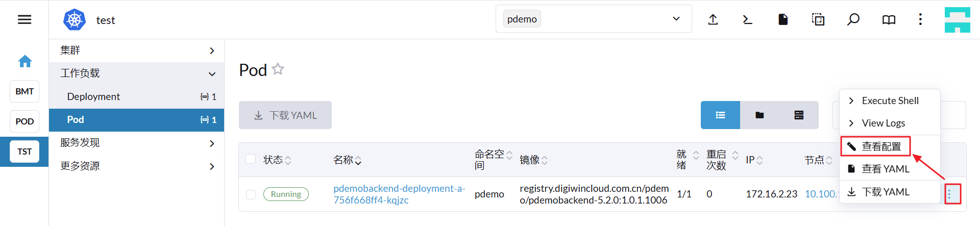Select Execute Shell in the row menu
980x226 pixels.
(890, 101)
